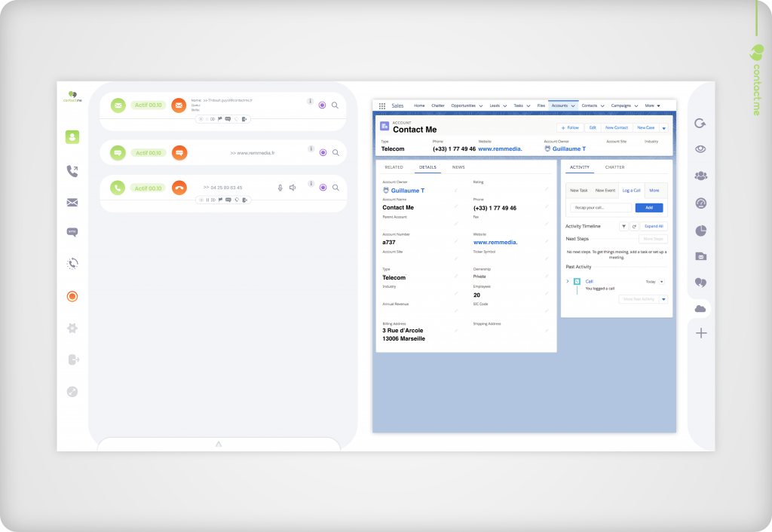Toggle the purple record button on email row

click(322, 105)
